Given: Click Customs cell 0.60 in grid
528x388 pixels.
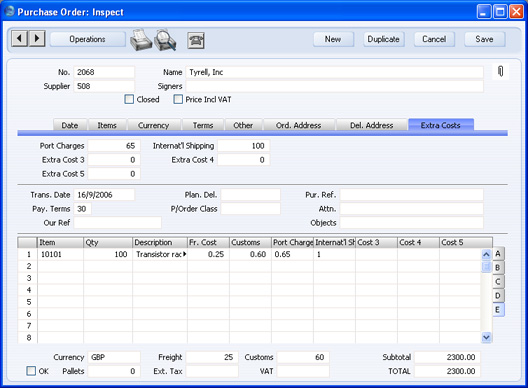Looking at the screenshot, I should (x=251, y=254).
